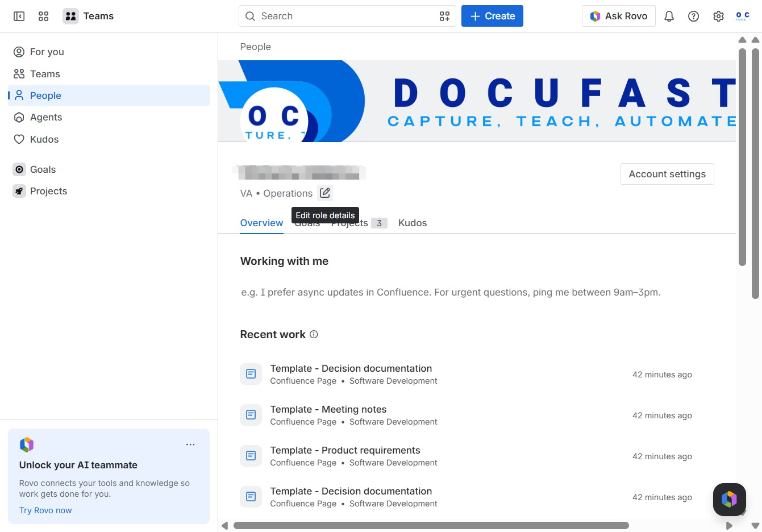Select People in the sidebar
This screenshot has width=762, height=532.
109,95
